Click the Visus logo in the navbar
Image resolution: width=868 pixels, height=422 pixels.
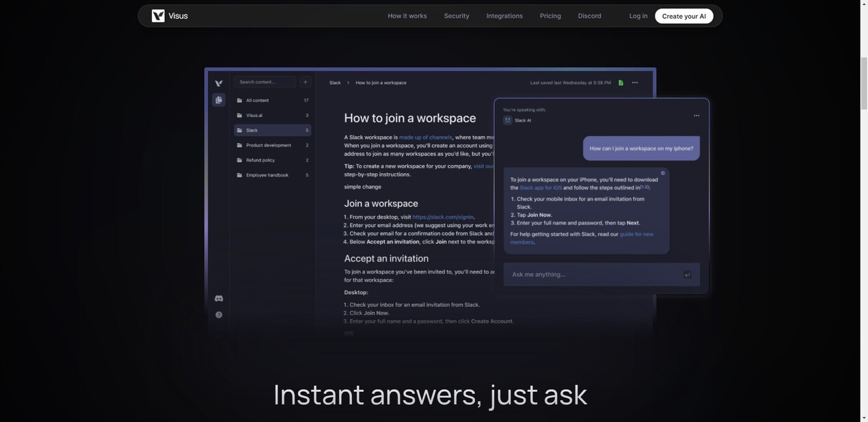click(x=169, y=16)
